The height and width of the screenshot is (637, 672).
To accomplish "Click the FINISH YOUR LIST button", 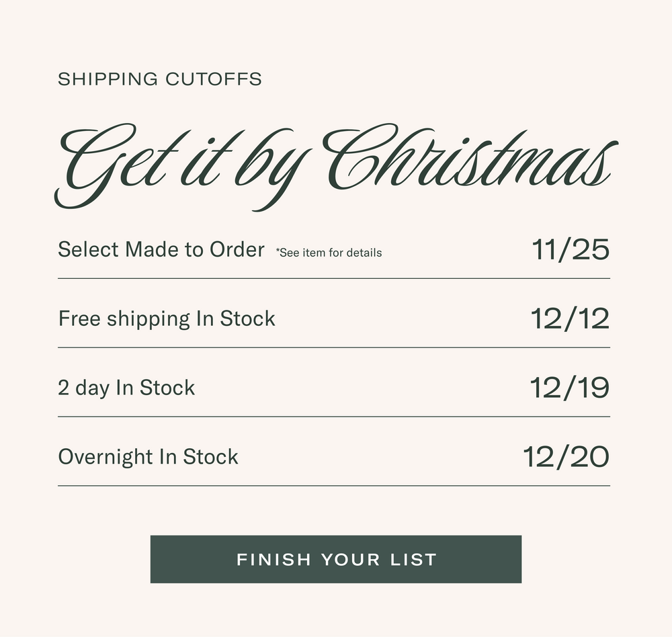I will click(x=336, y=559).
